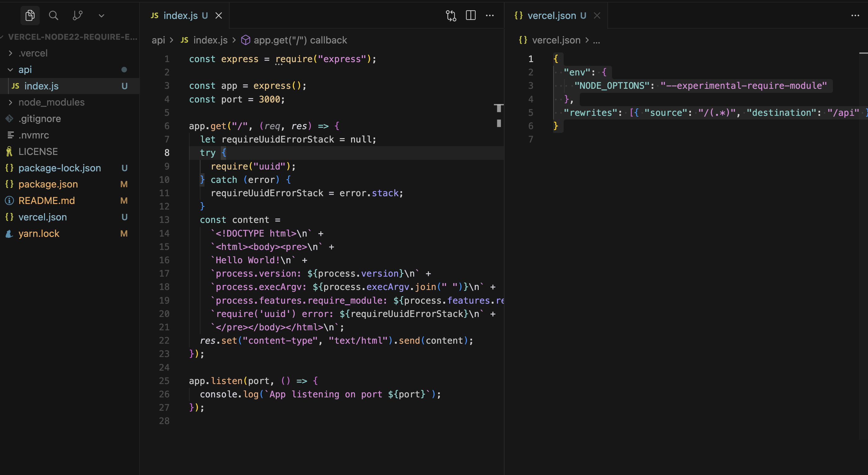This screenshot has height=475, width=868.
Task: Split the editor to the right
Action: [470, 16]
